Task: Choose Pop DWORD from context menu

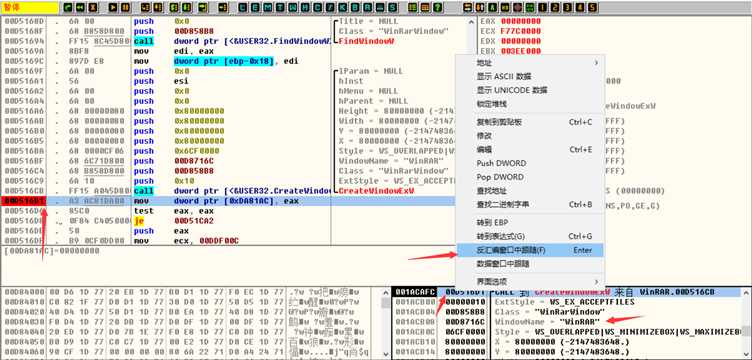Action: 499,177
